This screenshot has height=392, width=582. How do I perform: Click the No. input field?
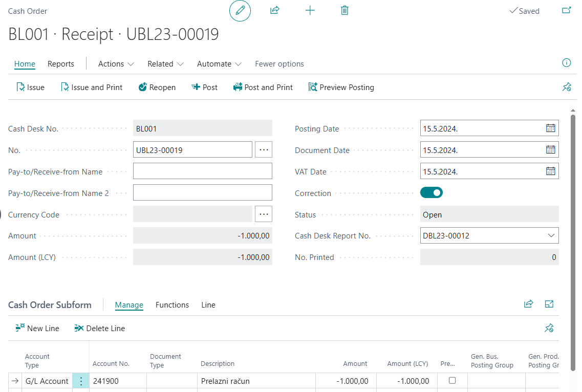click(x=192, y=149)
